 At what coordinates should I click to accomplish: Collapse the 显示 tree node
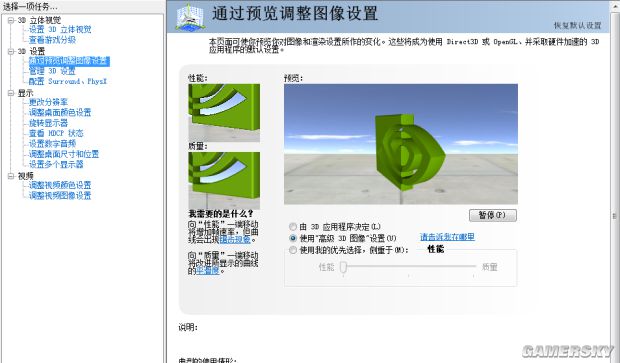tap(11, 93)
